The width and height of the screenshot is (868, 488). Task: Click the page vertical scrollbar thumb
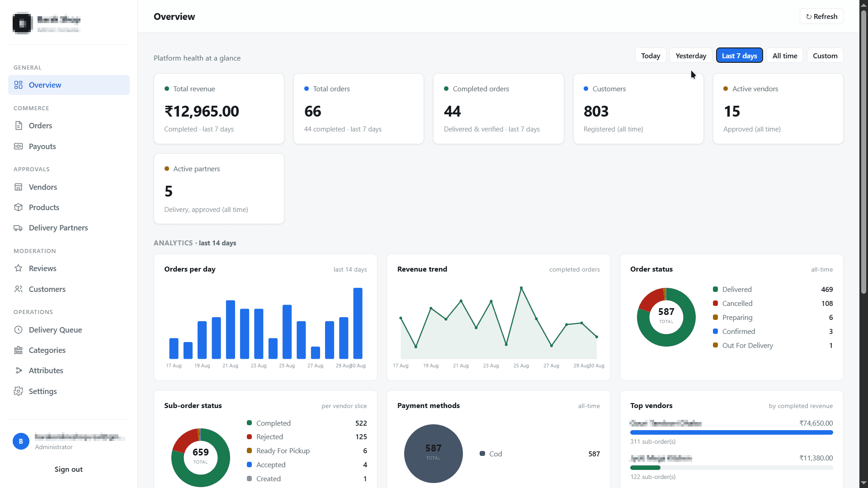863,151
